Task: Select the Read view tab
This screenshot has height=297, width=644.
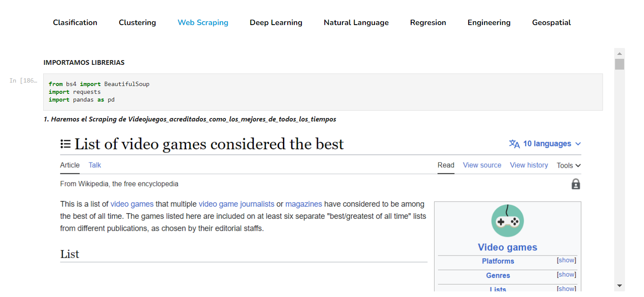Action: [446, 165]
